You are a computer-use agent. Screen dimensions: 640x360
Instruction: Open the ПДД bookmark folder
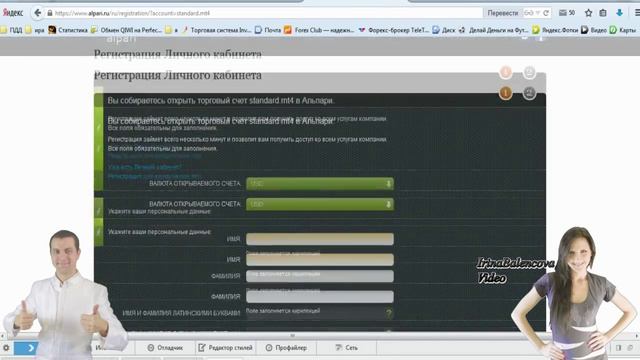point(11,30)
